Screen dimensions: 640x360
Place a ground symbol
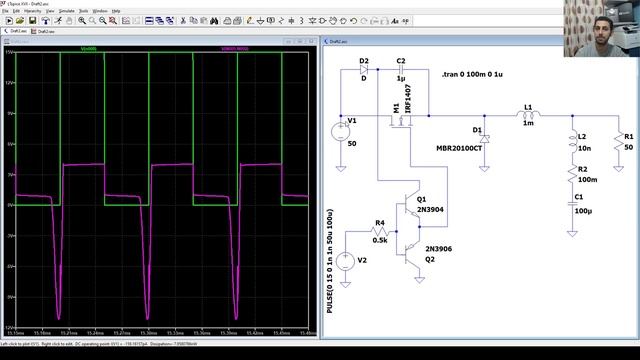coord(260,20)
